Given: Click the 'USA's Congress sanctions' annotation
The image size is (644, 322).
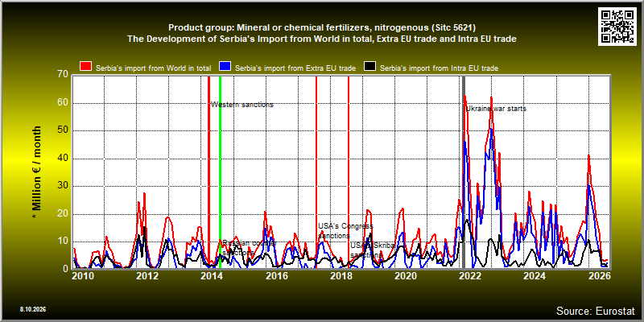Looking at the screenshot, I should coord(345,231).
